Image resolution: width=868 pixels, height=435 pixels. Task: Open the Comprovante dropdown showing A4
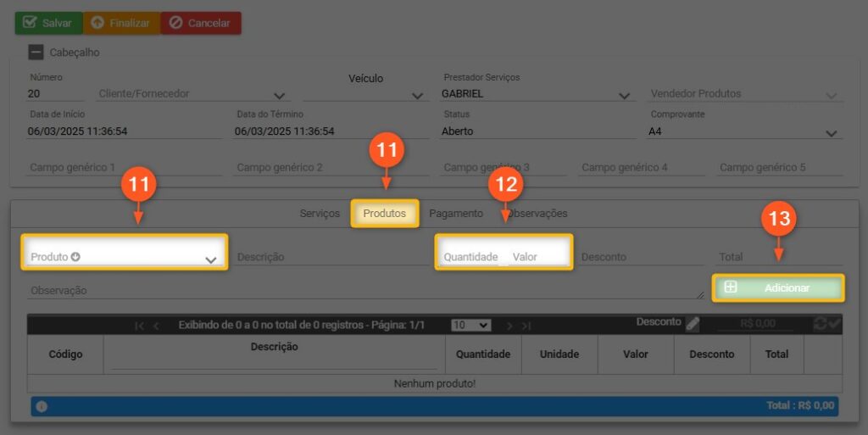pyautogui.click(x=832, y=133)
